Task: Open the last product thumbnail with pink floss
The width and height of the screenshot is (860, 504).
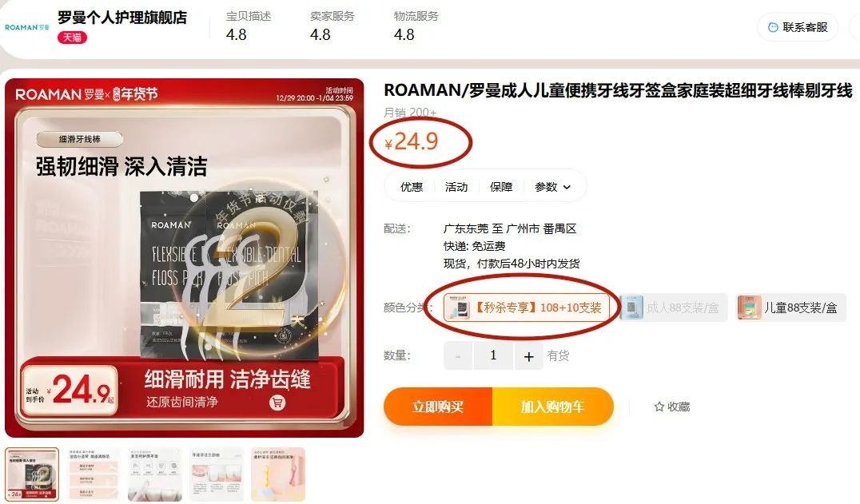Action: click(278, 474)
